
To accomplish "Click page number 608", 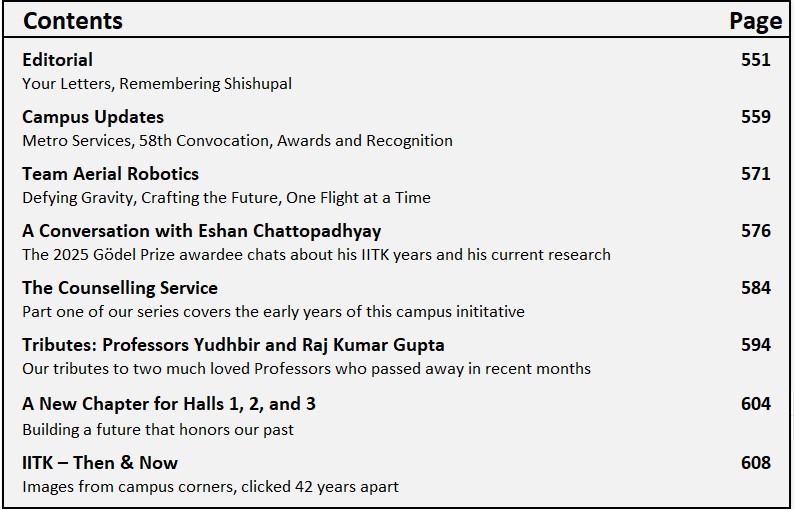I will click(x=755, y=463).
